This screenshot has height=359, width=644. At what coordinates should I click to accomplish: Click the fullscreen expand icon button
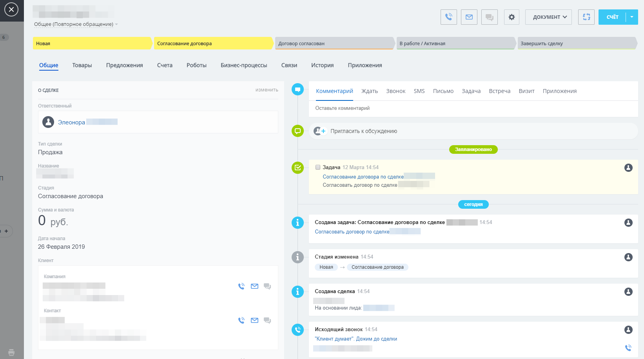click(586, 17)
